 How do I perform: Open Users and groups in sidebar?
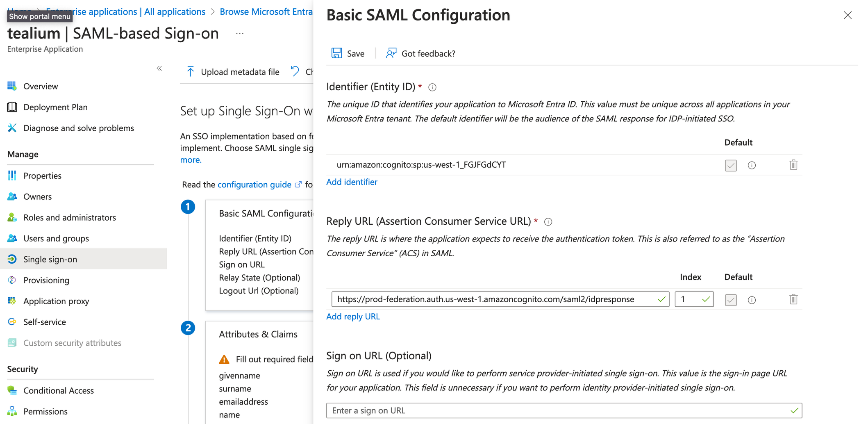coord(56,238)
